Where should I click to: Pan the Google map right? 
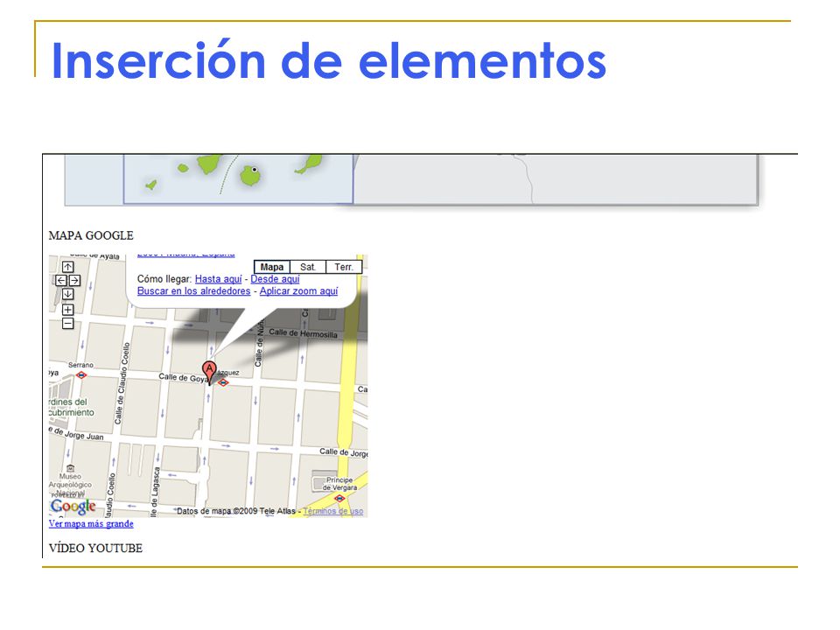[x=74, y=280]
